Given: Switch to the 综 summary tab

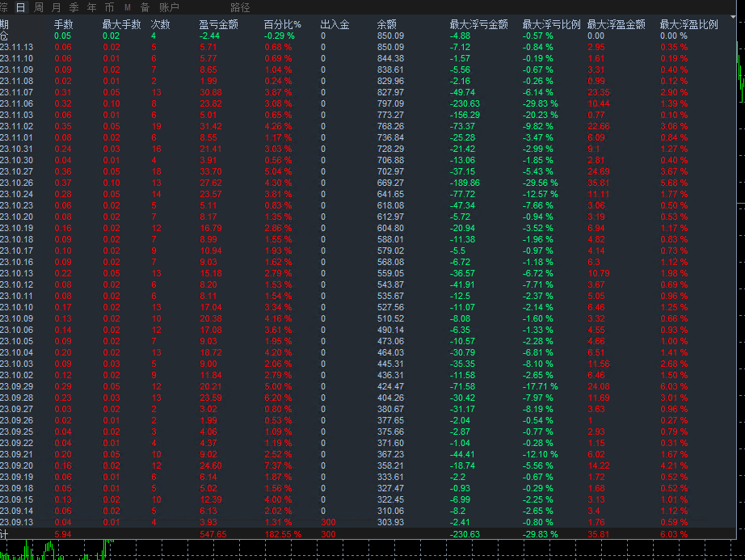Looking at the screenshot, I should click(4, 7).
